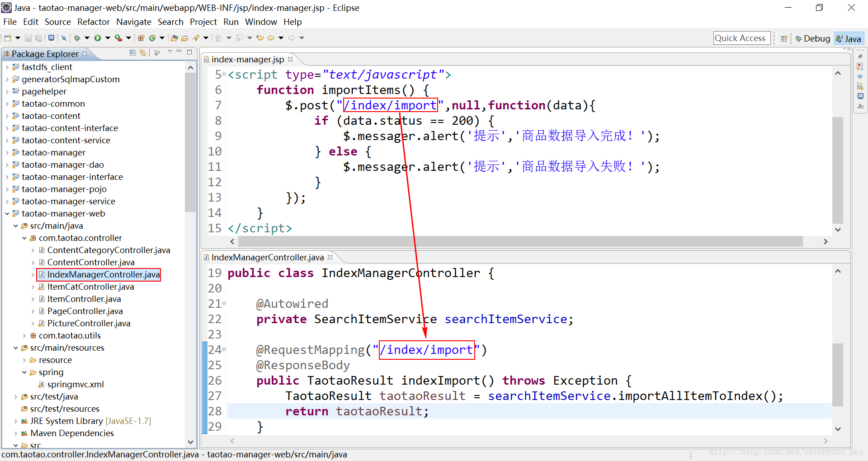Image resolution: width=868 pixels, height=461 pixels.
Task: Open the JUnit icon in right trim
Action: (860, 106)
